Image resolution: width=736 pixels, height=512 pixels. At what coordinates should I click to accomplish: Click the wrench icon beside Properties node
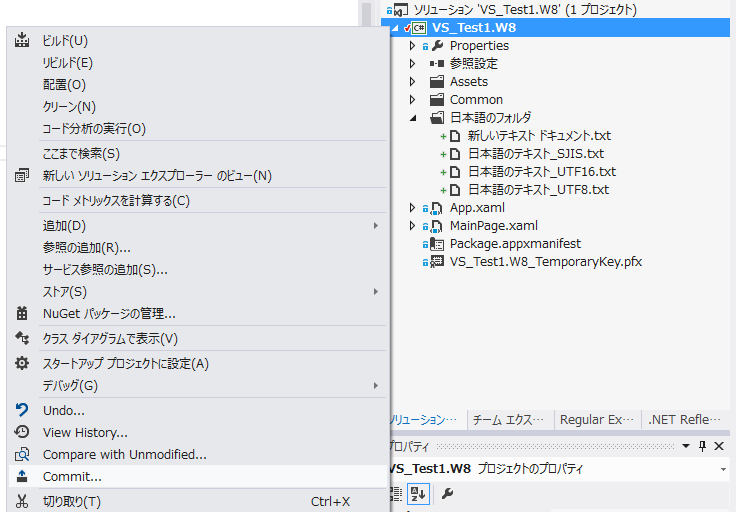[x=437, y=46]
